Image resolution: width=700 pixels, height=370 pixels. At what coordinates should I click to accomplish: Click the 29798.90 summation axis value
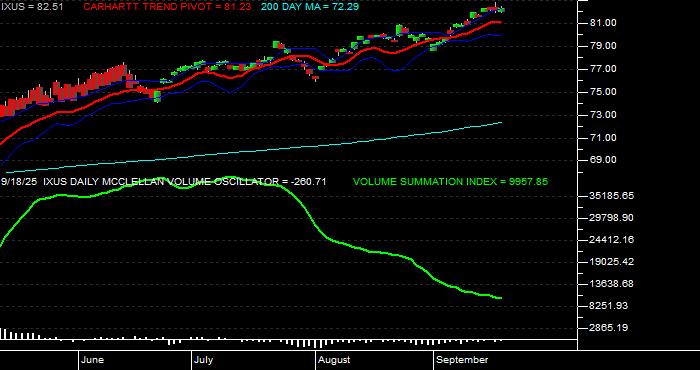pyautogui.click(x=612, y=218)
